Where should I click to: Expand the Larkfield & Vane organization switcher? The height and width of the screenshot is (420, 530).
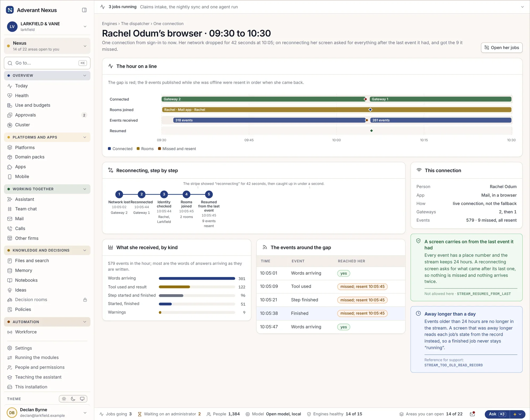click(x=47, y=26)
